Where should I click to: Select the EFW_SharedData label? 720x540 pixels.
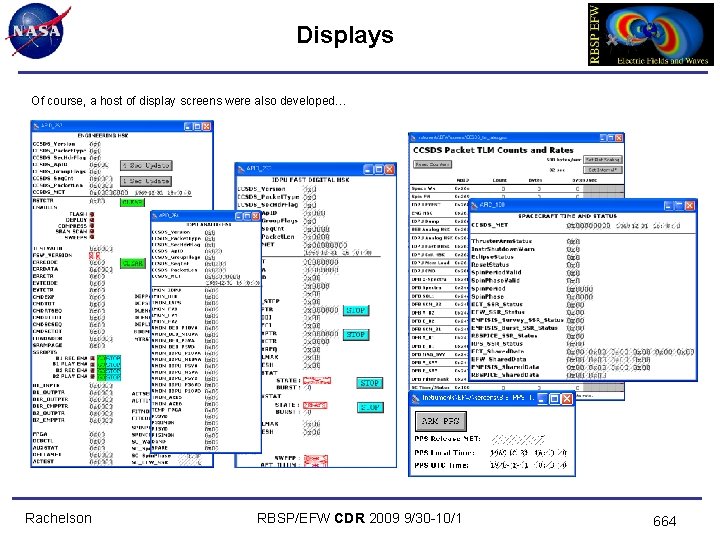(x=499, y=359)
